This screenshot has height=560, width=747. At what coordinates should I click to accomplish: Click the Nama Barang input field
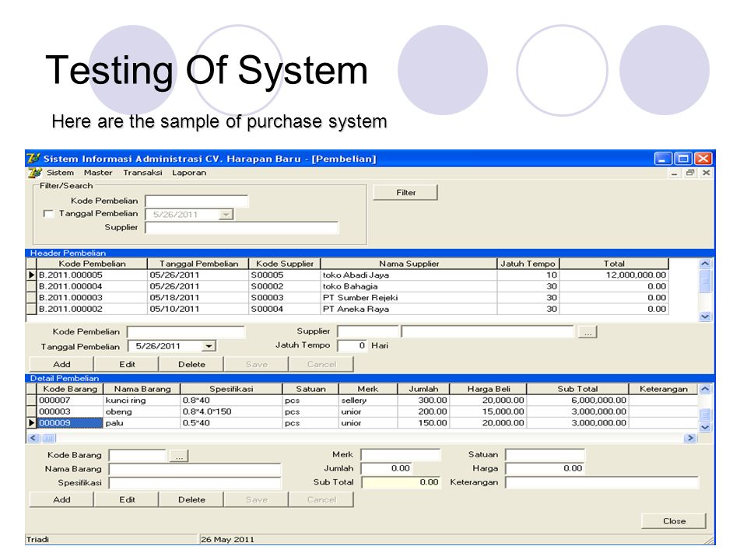[195, 470]
